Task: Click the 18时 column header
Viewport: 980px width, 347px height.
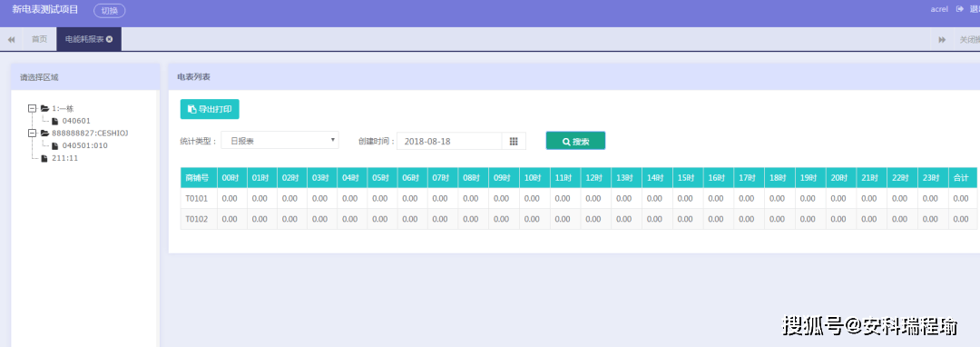Action: [779, 177]
